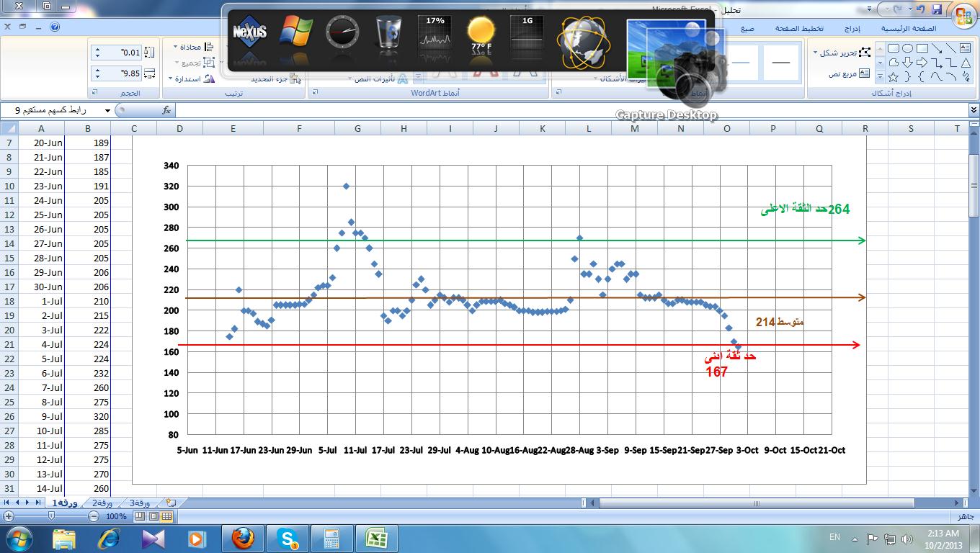Screen dimensions: 980x553
Task: Choose the down block arrow shape
Action: (x=907, y=63)
